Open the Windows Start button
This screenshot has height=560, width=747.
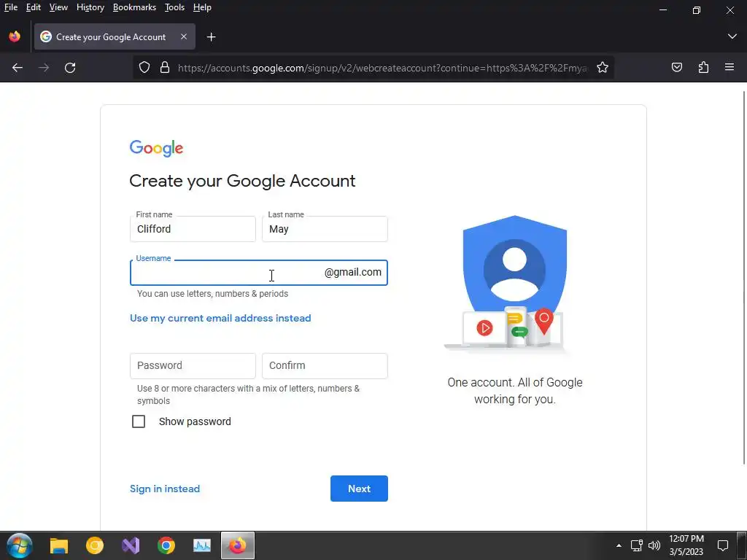(x=20, y=545)
